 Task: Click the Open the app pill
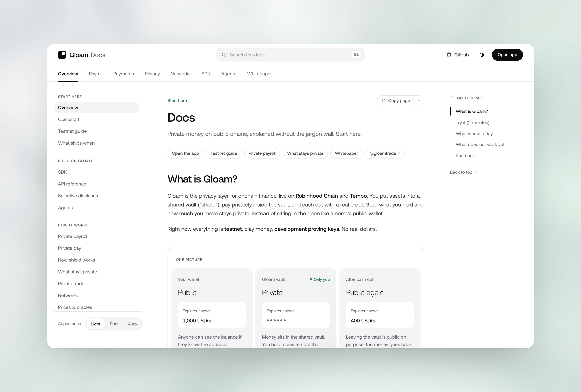185,153
